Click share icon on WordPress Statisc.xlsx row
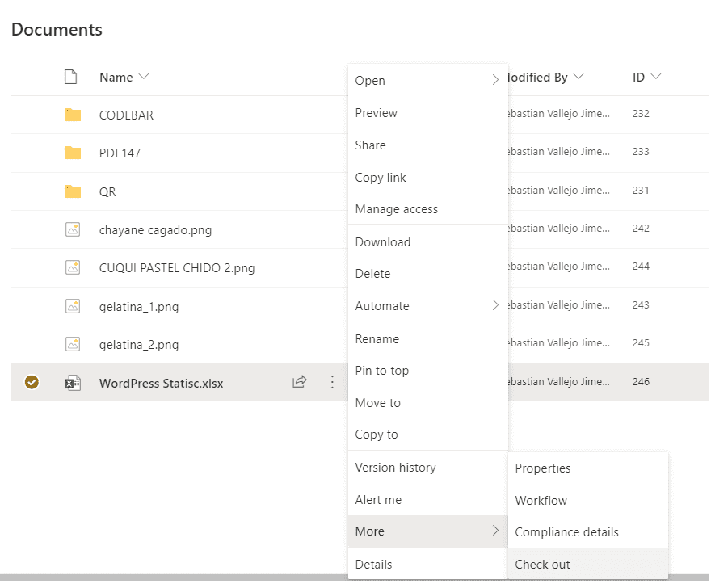711x588 pixels. [300, 382]
